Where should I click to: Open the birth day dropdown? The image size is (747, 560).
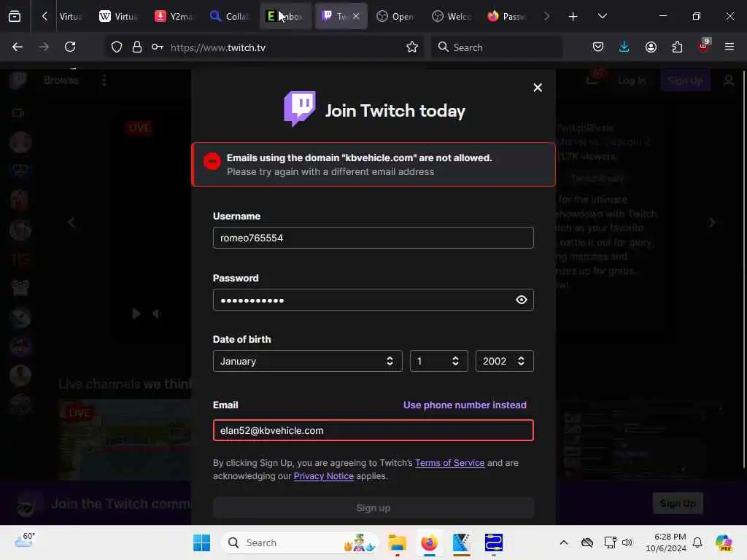tap(438, 361)
